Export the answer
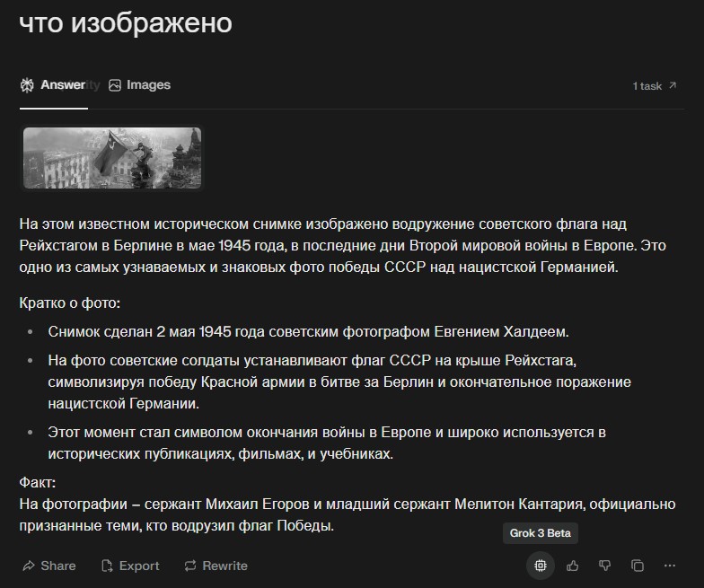This screenshot has width=704, height=588. point(130,566)
